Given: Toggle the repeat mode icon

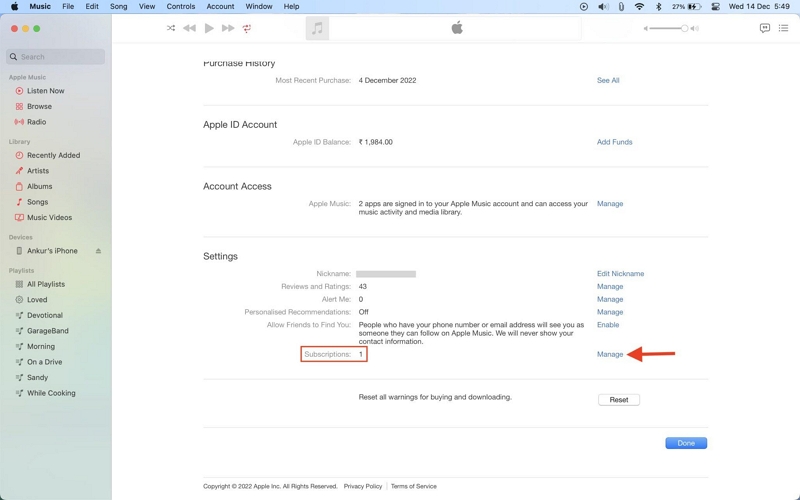Looking at the screenshot, I should (247, 28).
